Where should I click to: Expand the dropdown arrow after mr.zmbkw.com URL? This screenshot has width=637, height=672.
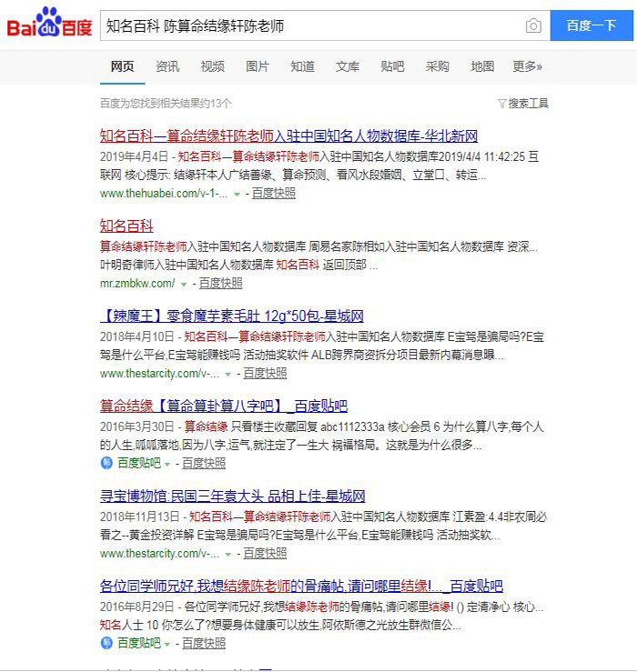coord(185,284)
